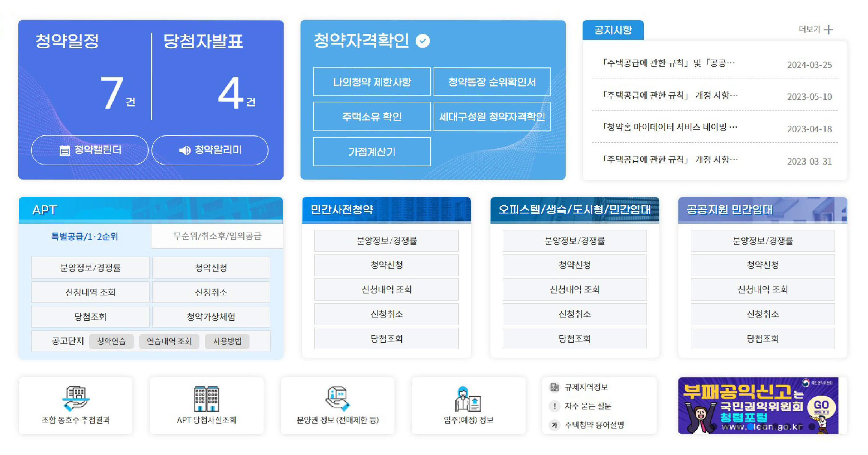The image size is (868, 455).
Task: Click the 규제지역정보 building icon
Action: (x=554, y=387)
